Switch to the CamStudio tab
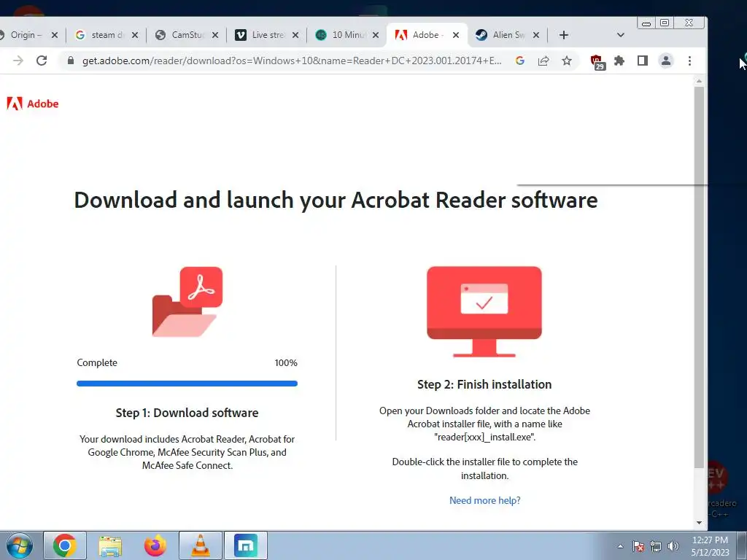This screenshot has width=747, height=560. tap(187, 35)
